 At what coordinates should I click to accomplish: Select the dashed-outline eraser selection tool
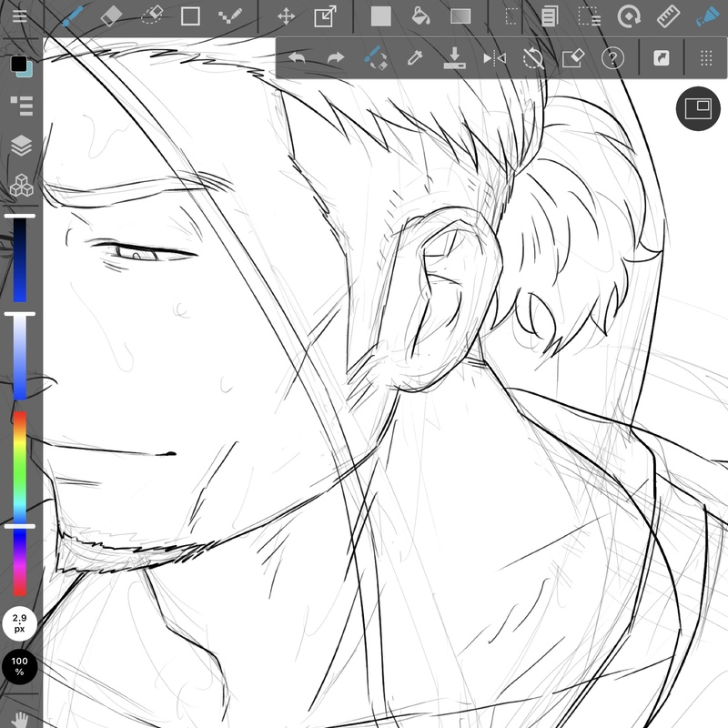pyautogui.click(x=151, y=15)
